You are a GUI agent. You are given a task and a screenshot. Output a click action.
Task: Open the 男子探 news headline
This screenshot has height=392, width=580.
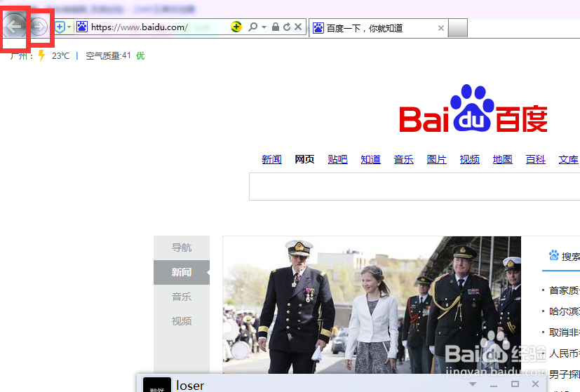564,374
